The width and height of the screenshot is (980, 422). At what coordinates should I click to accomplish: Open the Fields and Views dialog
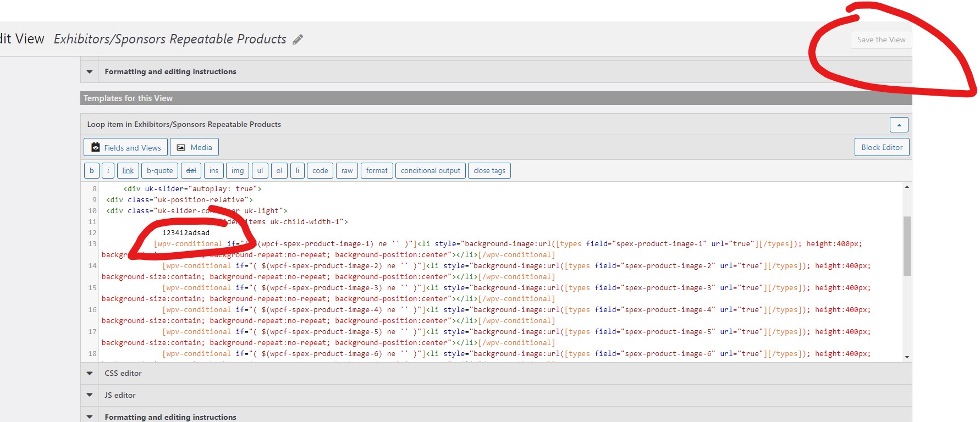(x=125, y=147)
